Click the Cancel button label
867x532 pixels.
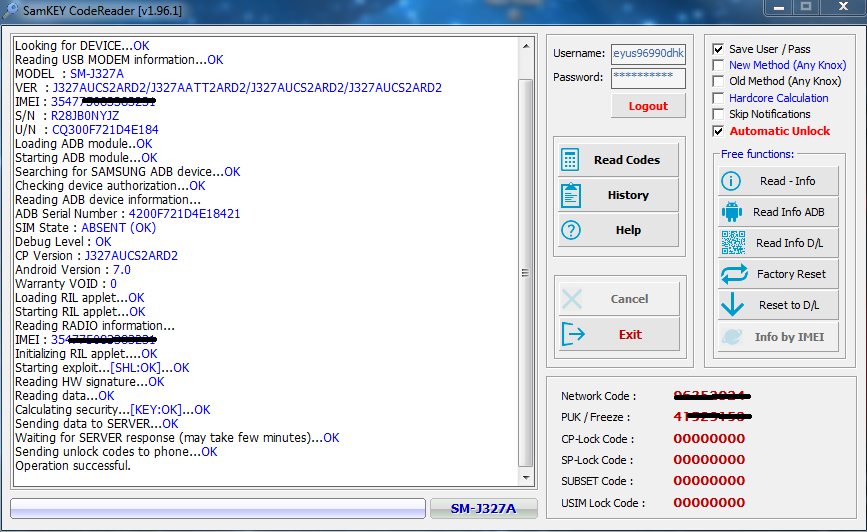(x=629, y=299)
